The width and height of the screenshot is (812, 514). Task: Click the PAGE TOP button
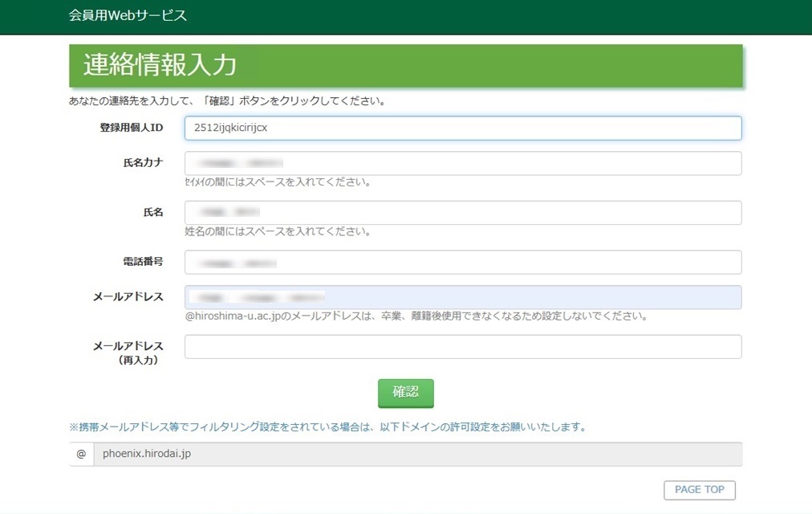click(x=699, y=490)
